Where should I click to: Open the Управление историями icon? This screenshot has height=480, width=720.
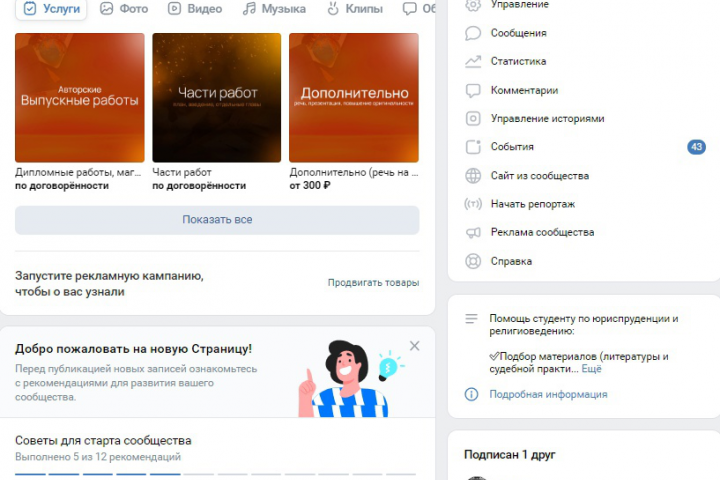click(x=472, y=119)
